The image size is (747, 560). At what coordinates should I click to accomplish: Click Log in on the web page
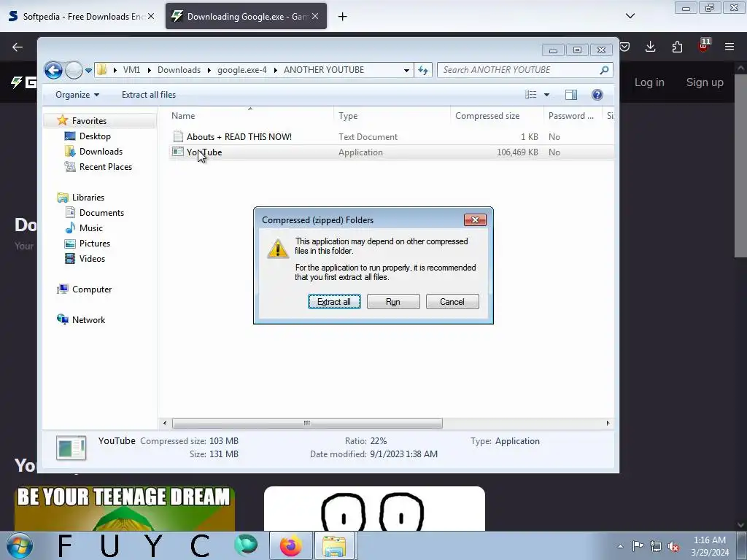point(649,82)
